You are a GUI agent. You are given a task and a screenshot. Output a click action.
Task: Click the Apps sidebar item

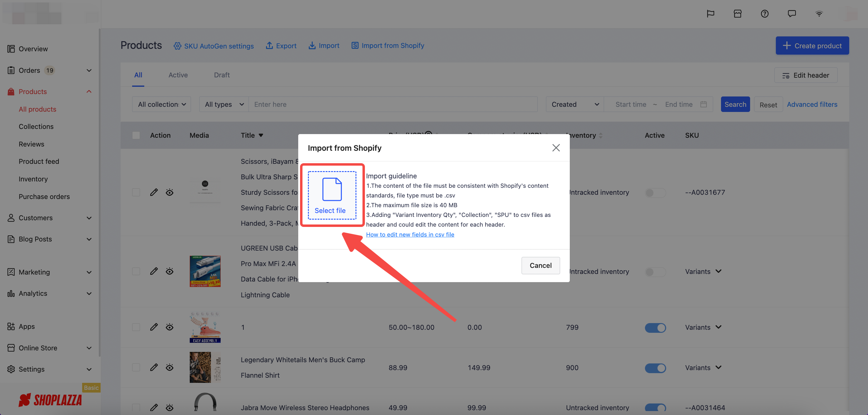tap(27, 327)
